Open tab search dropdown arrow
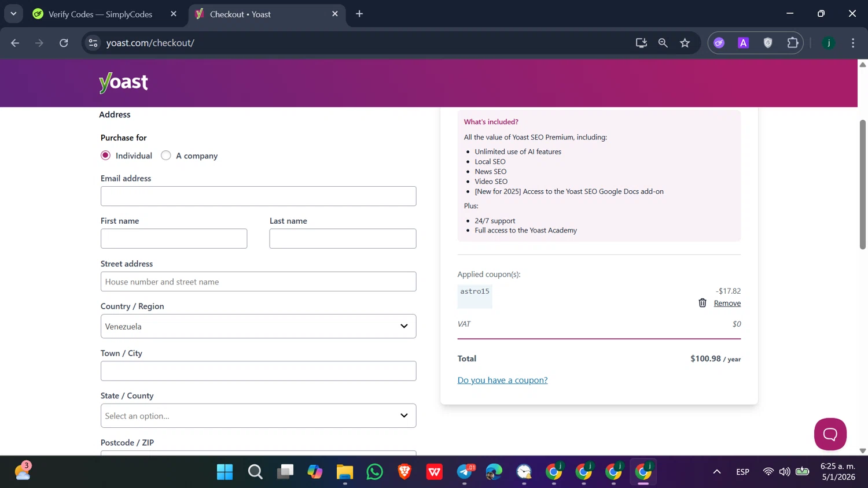The width and height of the screenshot is (868, 488). 13,14
